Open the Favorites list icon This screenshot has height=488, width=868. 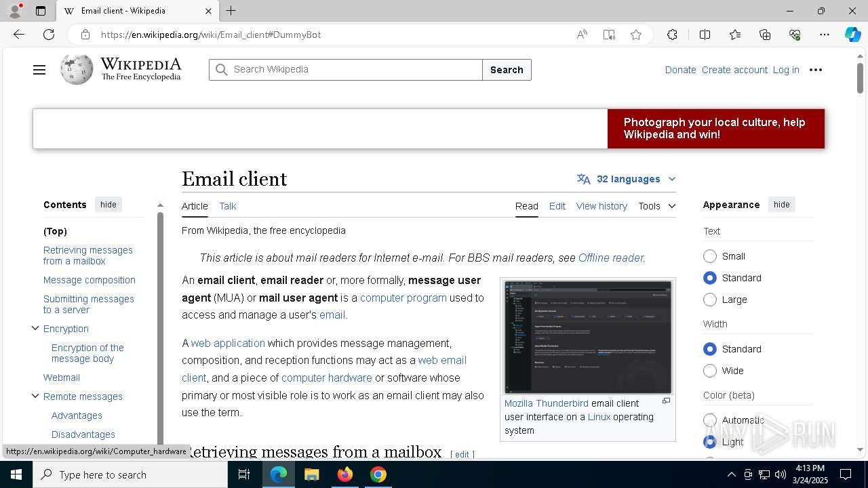735,35
